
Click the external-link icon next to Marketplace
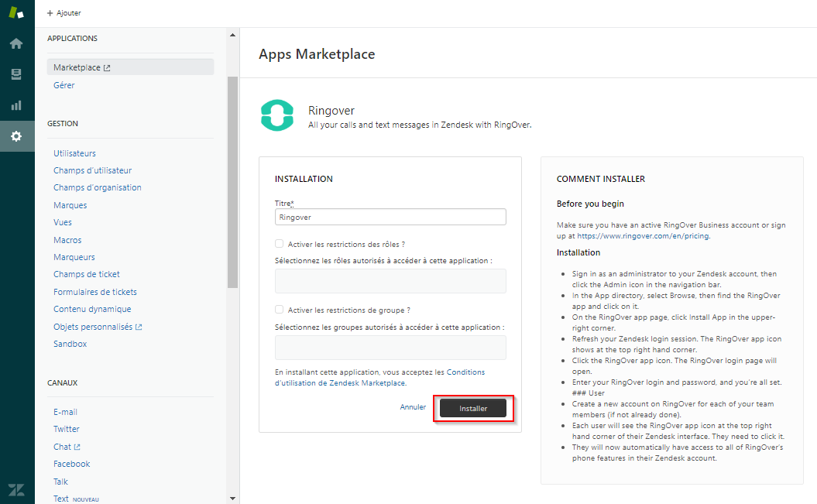point(107,68)
